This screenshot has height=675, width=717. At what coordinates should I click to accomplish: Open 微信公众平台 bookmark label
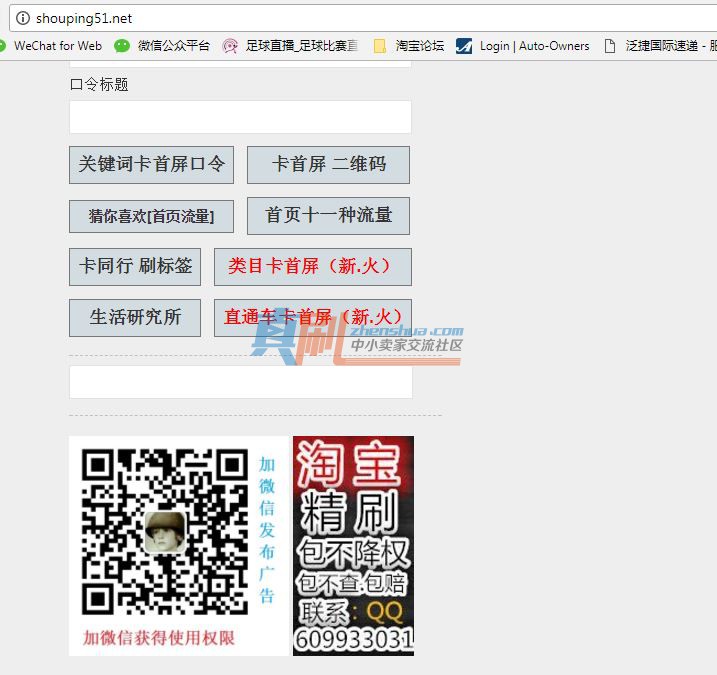tap(174, 46)
